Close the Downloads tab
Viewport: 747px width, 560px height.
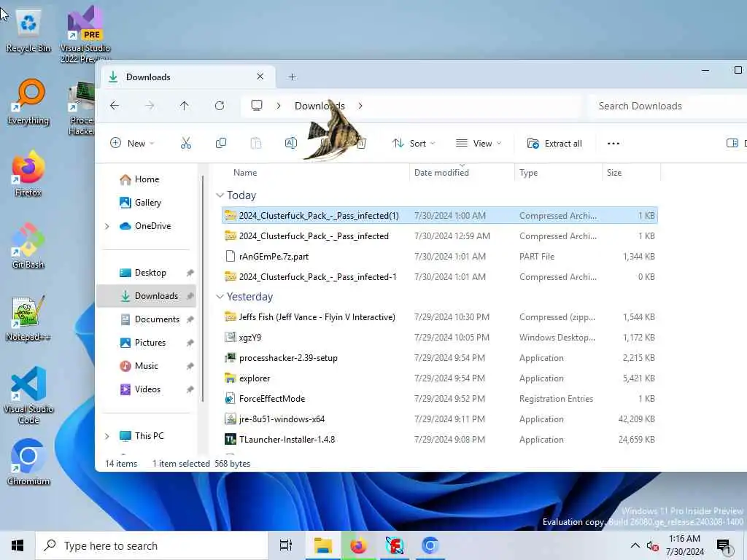coord(260,77)
